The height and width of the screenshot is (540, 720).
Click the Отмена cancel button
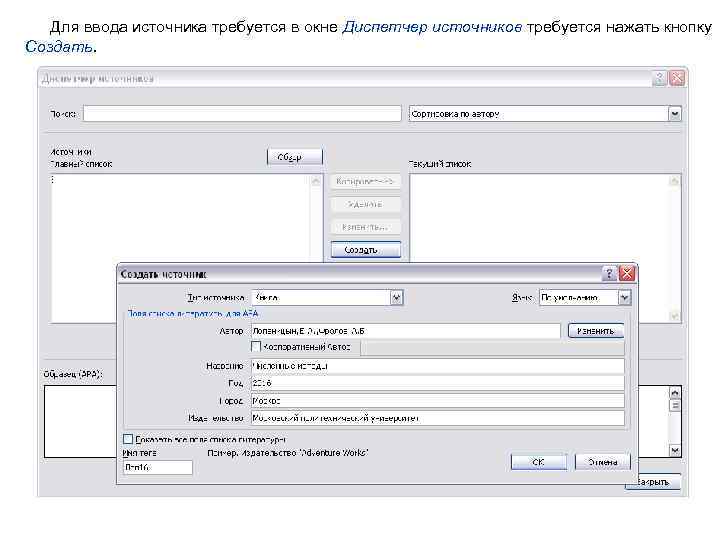click(603, 462)
